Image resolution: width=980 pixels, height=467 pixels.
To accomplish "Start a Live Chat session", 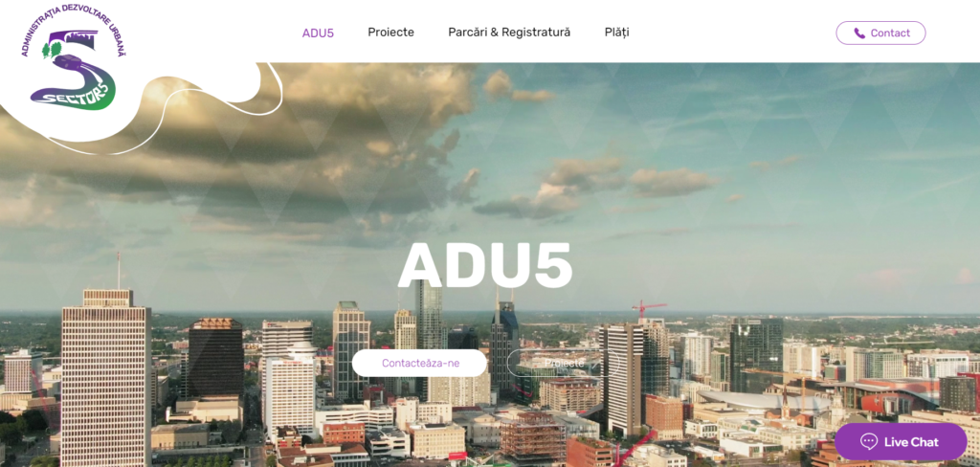I will tap(901, 442).
